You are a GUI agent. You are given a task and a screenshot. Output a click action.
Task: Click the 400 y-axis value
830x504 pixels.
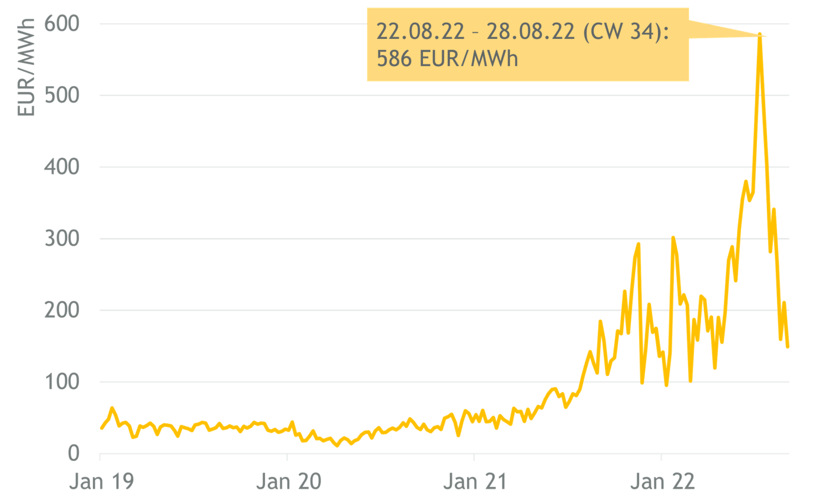[x=61, y=167]
